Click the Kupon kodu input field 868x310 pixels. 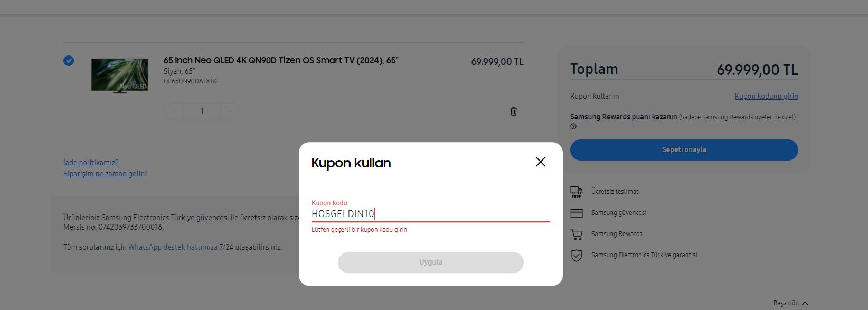[431, 214]
